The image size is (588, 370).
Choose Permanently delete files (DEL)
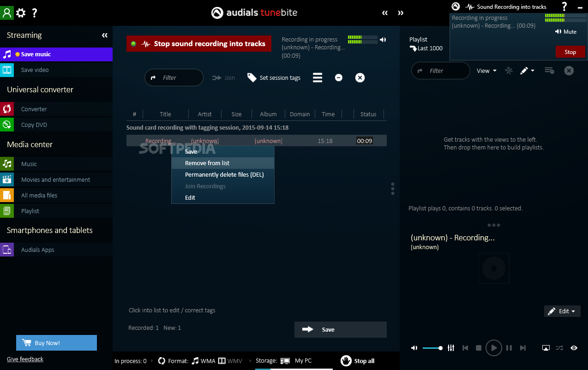point(223,174)
